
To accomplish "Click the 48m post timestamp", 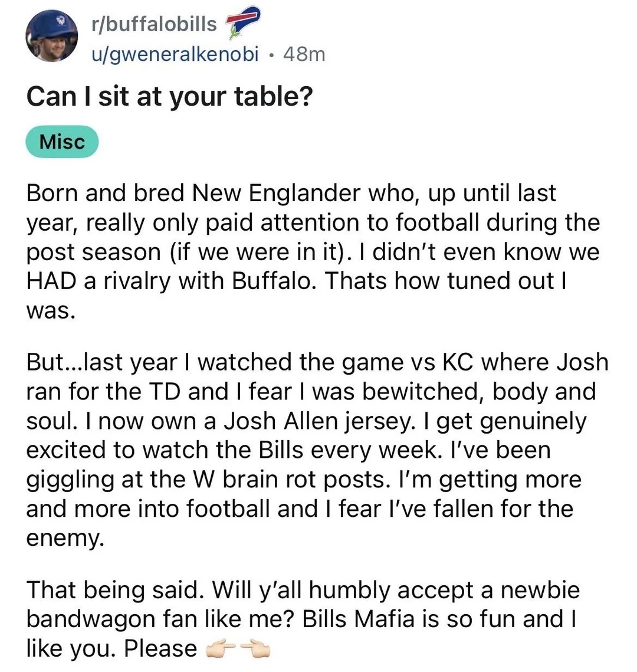I will pos(304,54).
